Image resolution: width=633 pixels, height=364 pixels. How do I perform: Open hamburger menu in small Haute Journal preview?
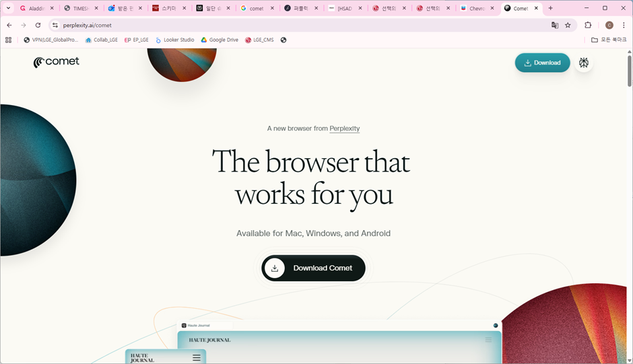click(197, 357)
